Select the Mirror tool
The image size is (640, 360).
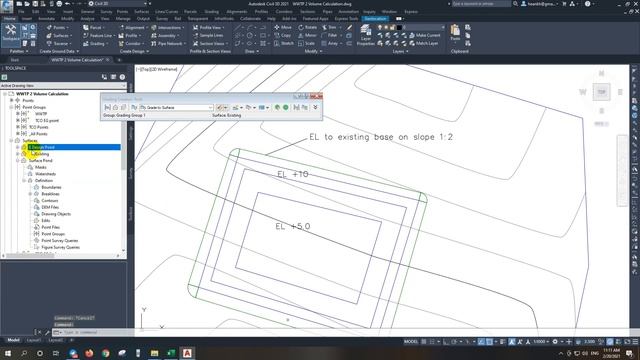click(x=307, y=36)
